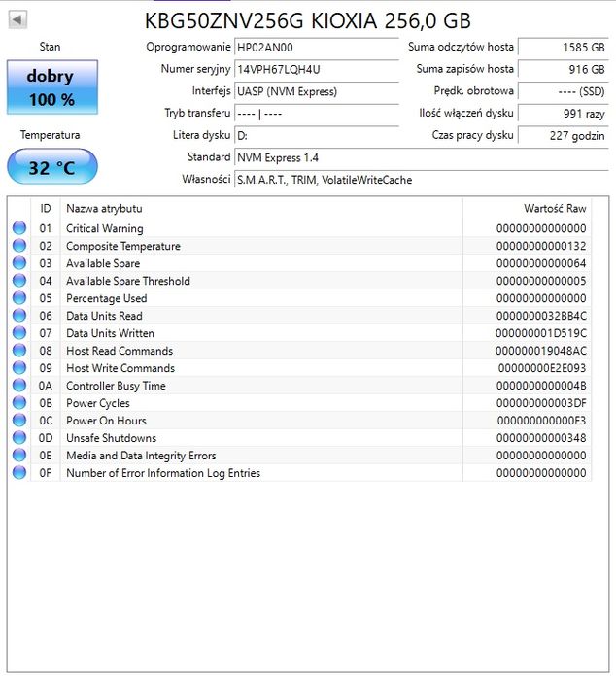Click the interface field UASP (NVM Express)
616x679 pixels.
(316, 91)
